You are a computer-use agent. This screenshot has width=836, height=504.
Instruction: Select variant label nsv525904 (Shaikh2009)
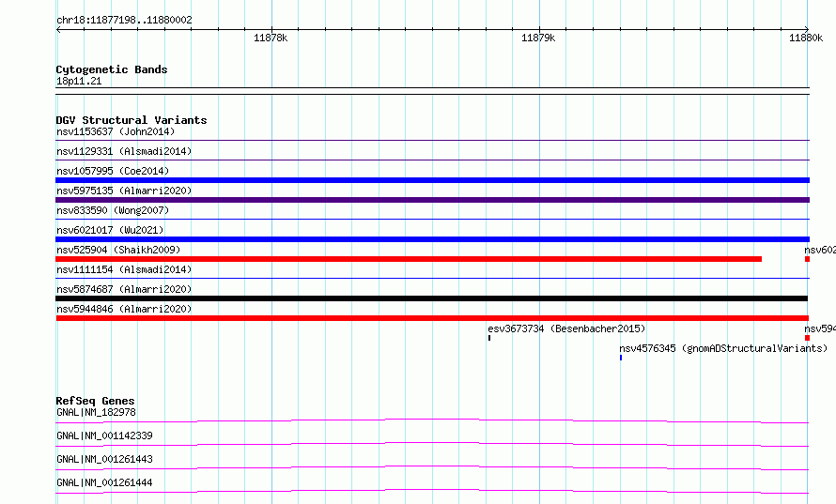[118, 250]
